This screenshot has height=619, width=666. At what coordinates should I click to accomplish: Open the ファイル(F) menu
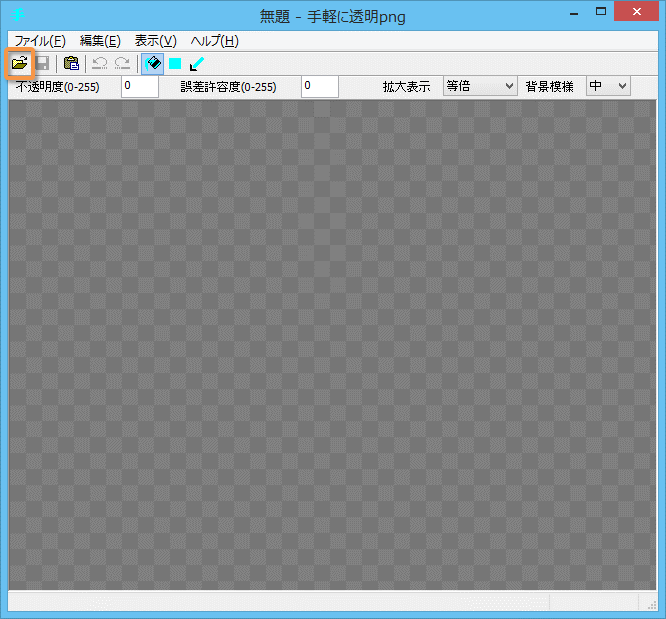coord(40,41)
